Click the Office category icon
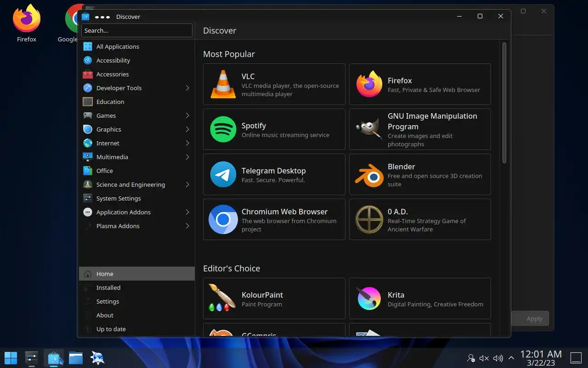 click(88, 171)
